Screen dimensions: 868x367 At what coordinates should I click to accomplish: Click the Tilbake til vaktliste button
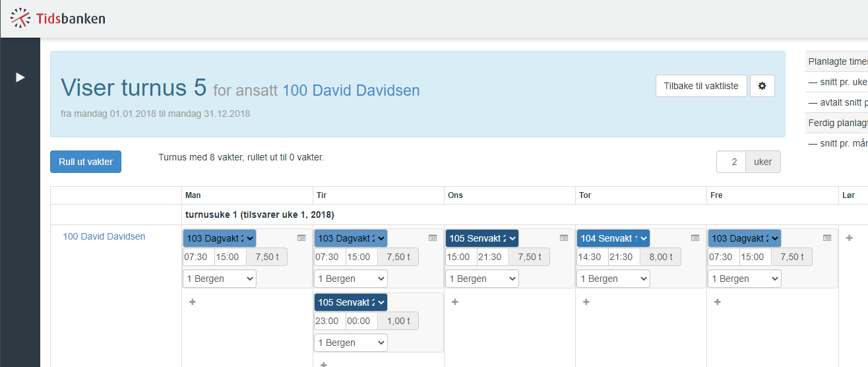701,86
